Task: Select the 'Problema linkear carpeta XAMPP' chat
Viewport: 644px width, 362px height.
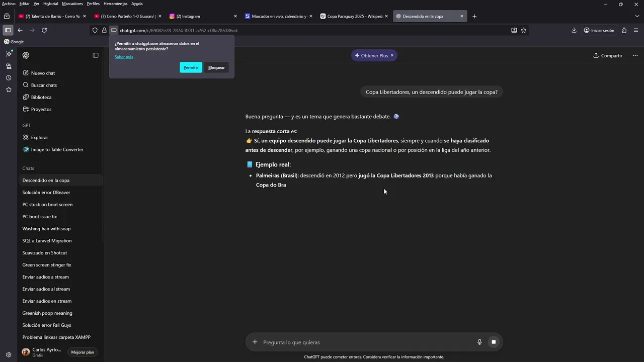Action: coord(60,337)
